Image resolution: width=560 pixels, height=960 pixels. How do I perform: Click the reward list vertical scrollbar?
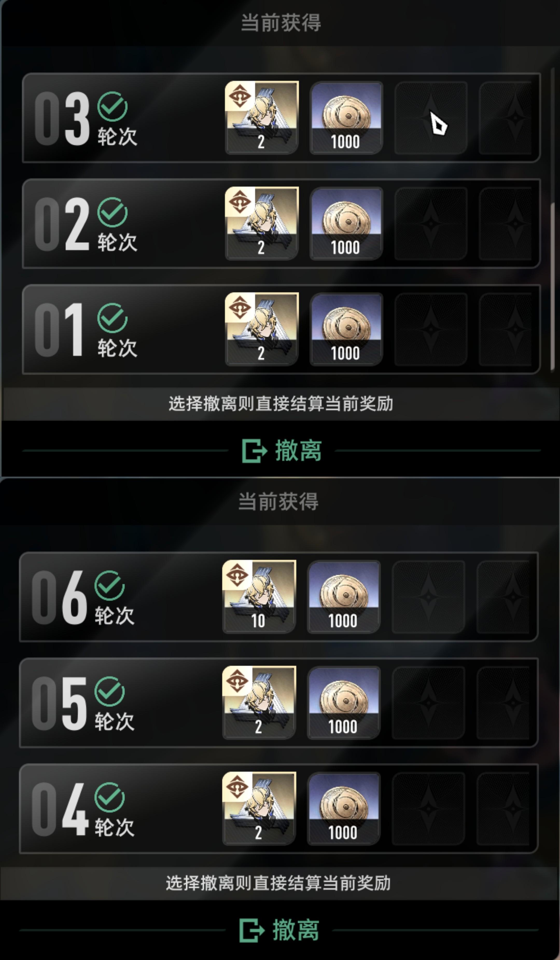pyautogui.click(x=552, y=220)
